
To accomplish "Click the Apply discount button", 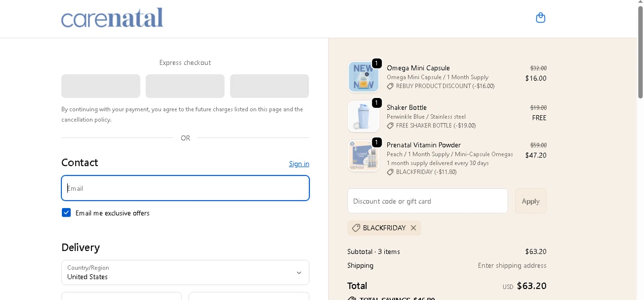I will tap(531, 201).
